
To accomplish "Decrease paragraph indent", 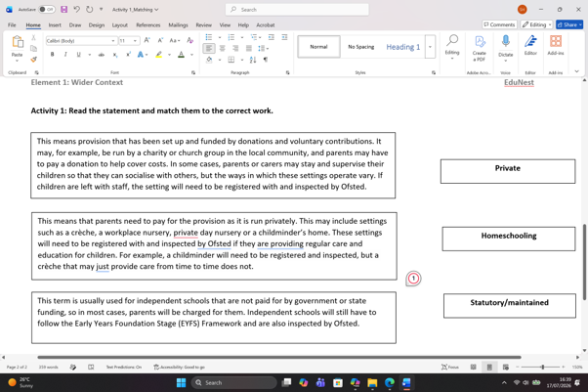I will pyautogui.click(x=272, y=37).
